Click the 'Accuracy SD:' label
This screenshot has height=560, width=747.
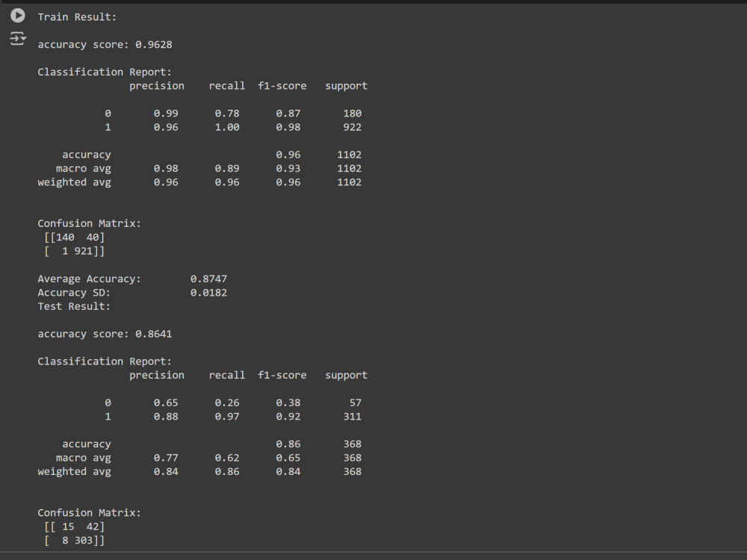coord(74,293)
